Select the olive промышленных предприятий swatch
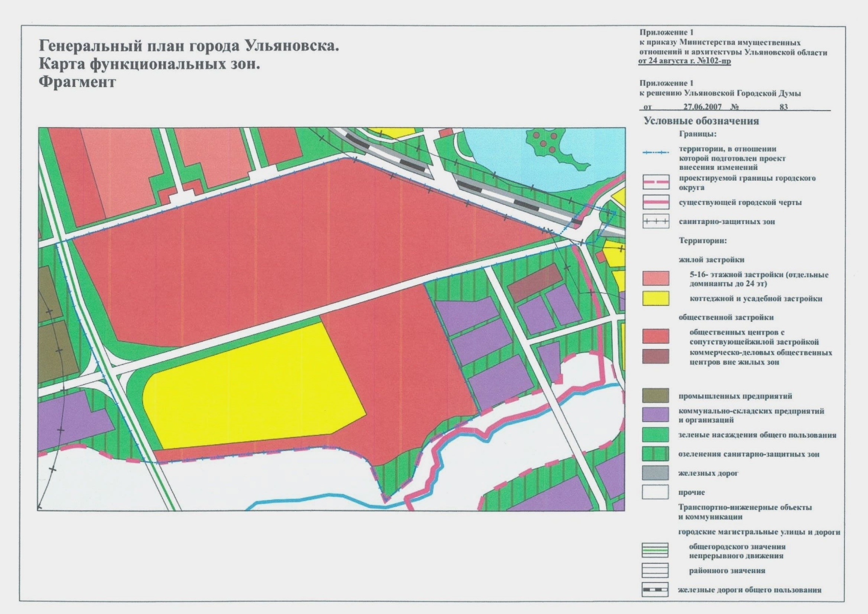 point(655,396)
